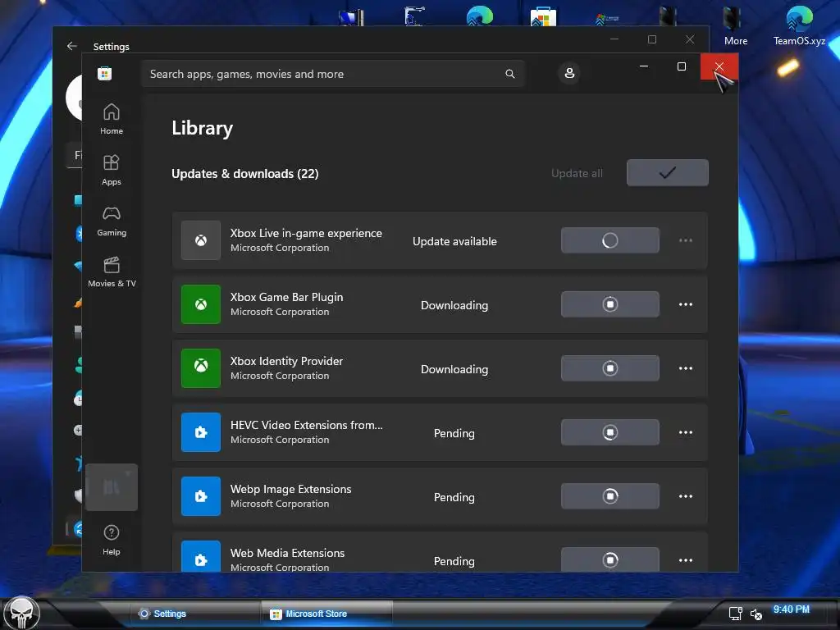Screen dimensions: 840x630
Task: Click the Update all label
Action: click(577, 173)
